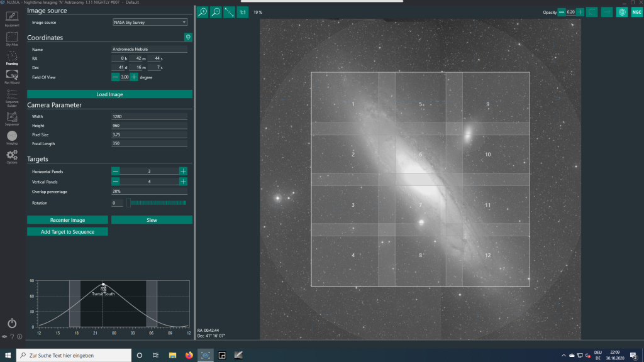The image size is (644, 362).
Task: Decrease Vertical Panels with minus button
Action: 115,182
